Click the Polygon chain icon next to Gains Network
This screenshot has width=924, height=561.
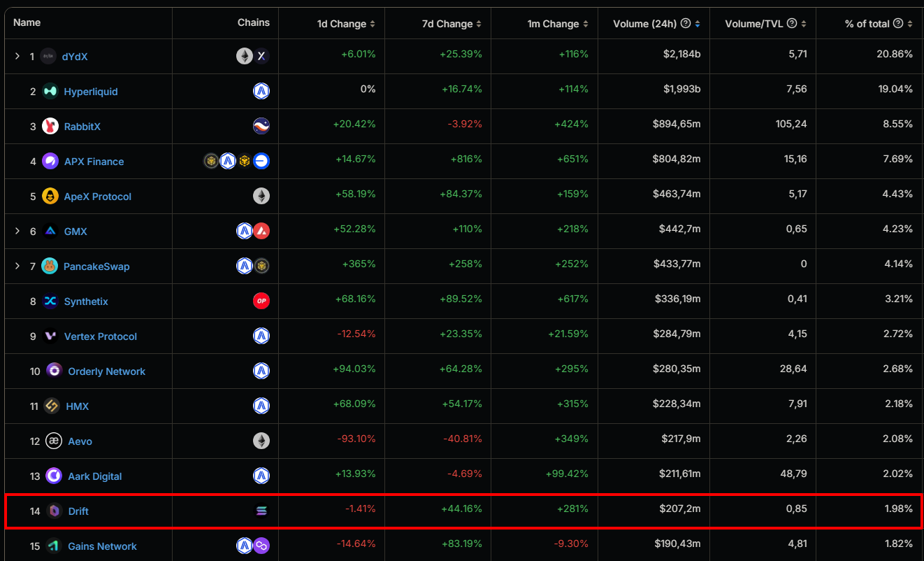point(262,546)
